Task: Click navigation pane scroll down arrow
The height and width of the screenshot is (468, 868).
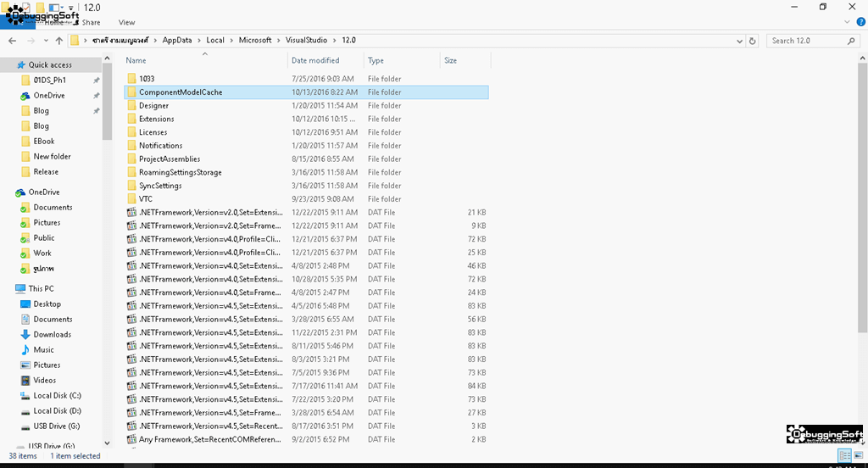Action: point(108,443)
